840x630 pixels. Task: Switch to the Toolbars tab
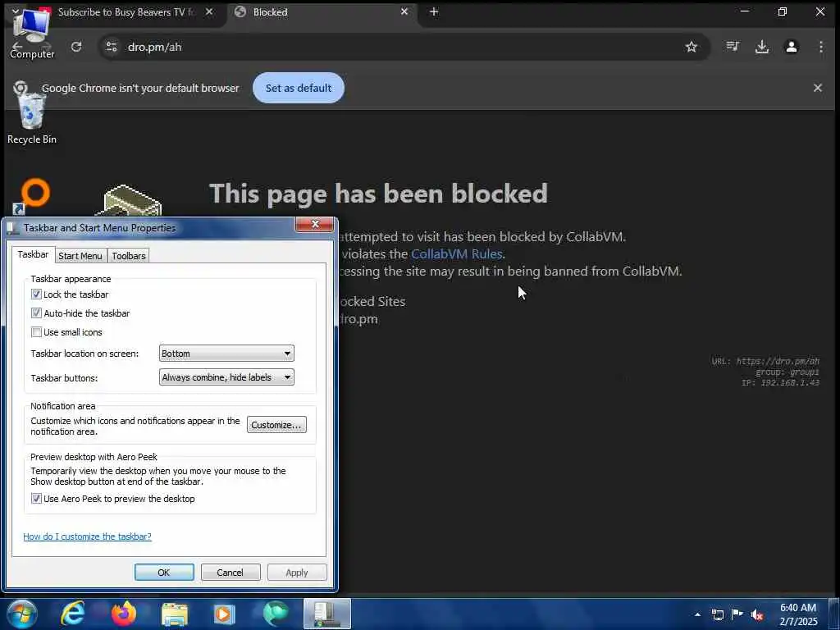click(129, 256)
